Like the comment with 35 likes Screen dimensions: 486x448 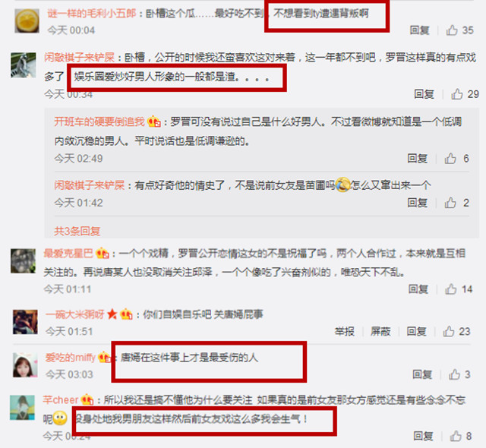pos(452,30)
